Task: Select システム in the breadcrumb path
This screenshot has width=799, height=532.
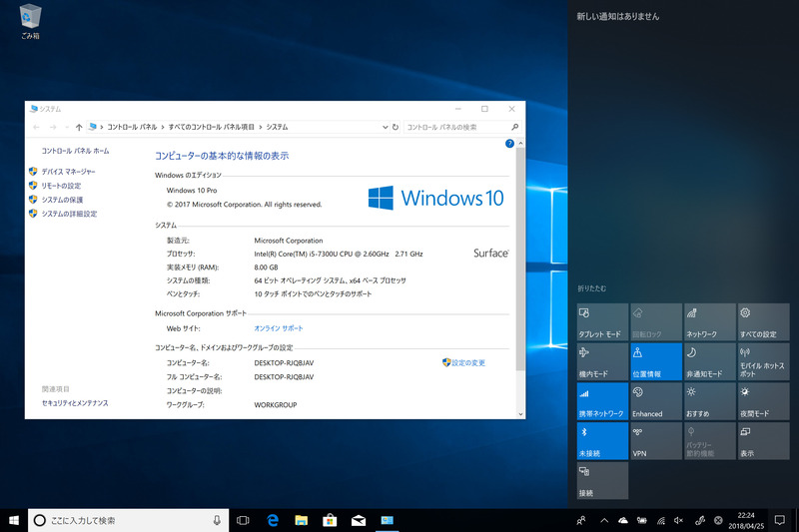Action: [277, 128]
